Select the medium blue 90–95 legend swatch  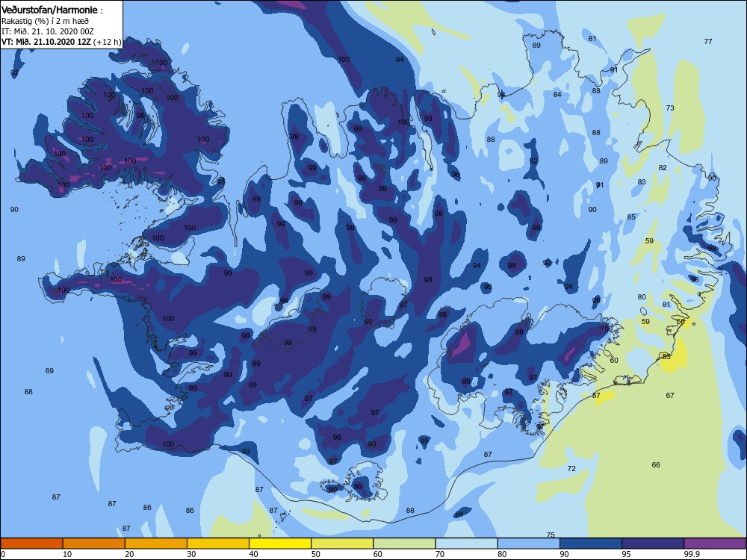[591, 544]
